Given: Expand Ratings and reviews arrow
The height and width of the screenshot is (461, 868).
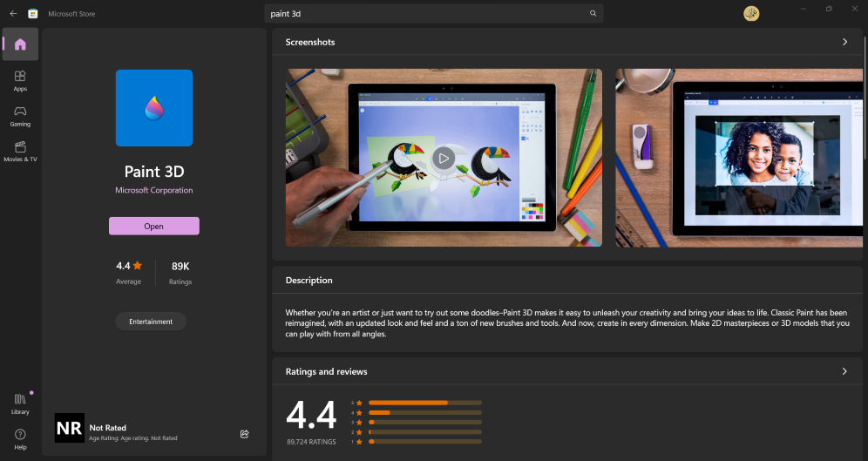Looking at the screenshot, I should [x=844, y=371].
